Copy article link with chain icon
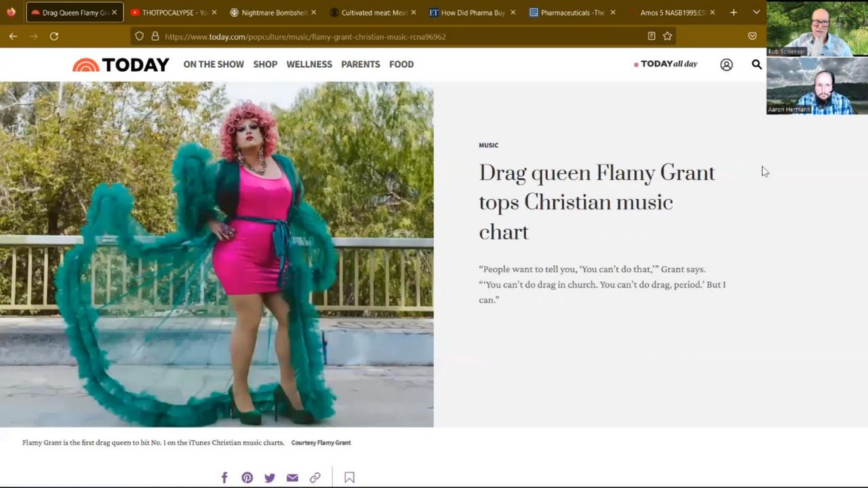 pos(315,478)
